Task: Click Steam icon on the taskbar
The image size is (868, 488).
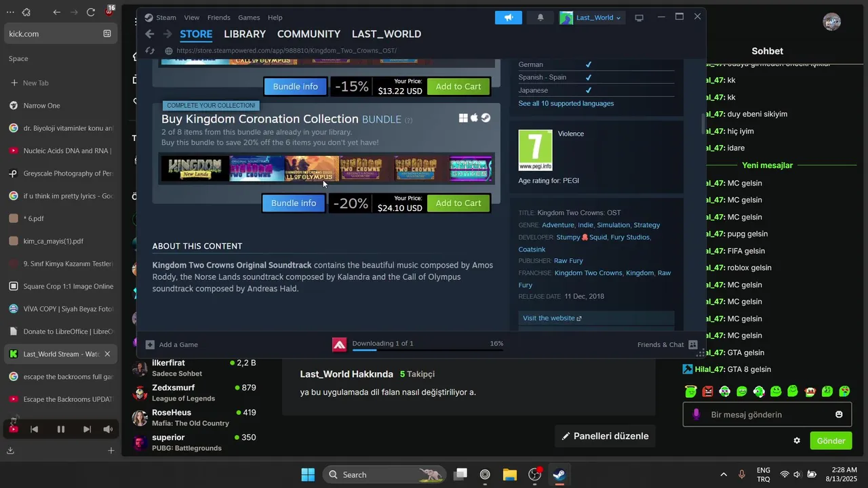Action: (x=559, y=474)
